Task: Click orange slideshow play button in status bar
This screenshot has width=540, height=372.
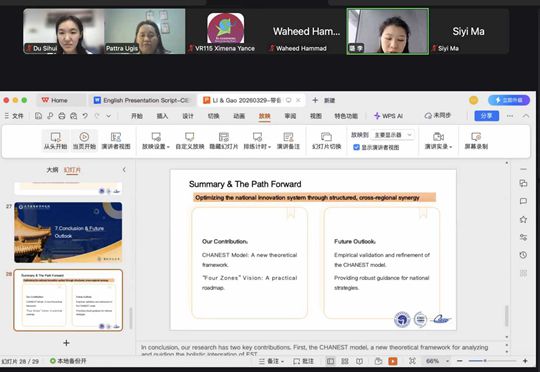Action: (x=393, y=361)
